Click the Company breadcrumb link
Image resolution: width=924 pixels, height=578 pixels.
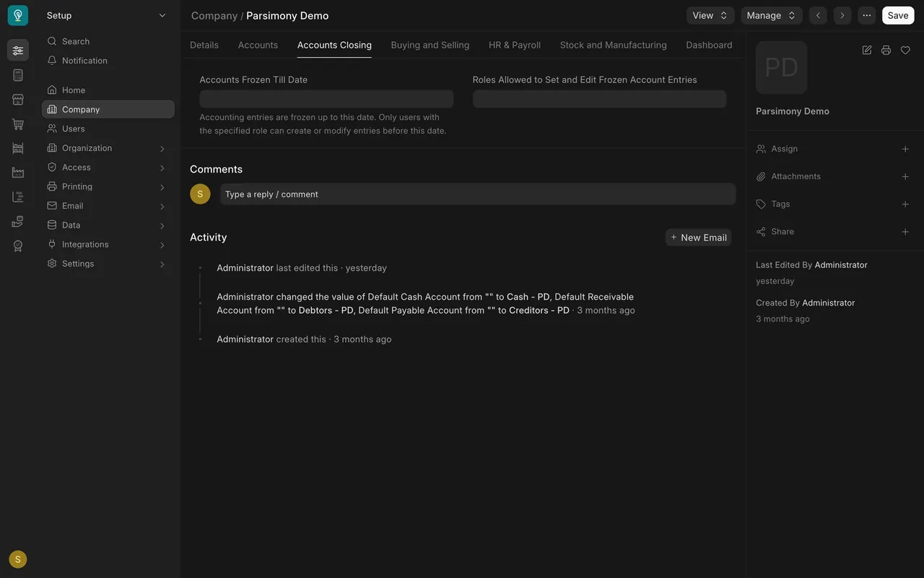214,15
